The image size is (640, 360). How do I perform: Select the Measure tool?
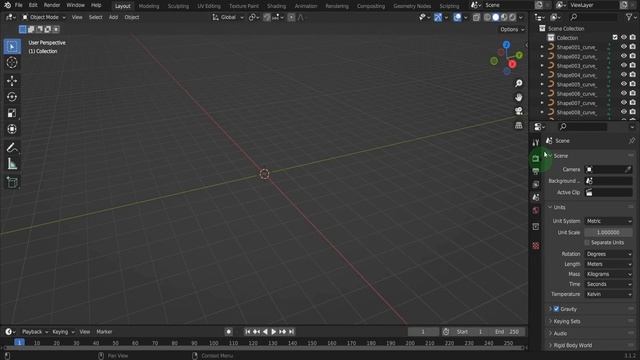[x=12, y=164]
